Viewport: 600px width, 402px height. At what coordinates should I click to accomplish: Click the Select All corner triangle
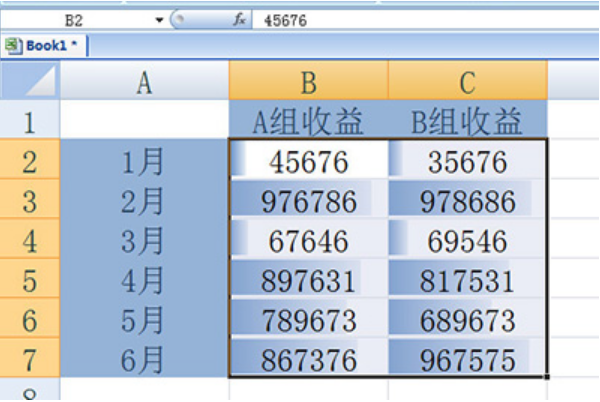(30, 80)
